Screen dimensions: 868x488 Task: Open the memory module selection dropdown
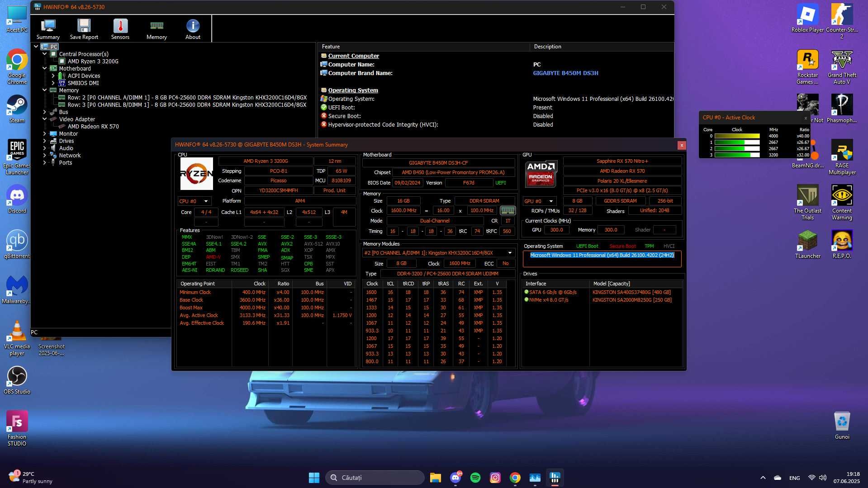pos(438,253)
